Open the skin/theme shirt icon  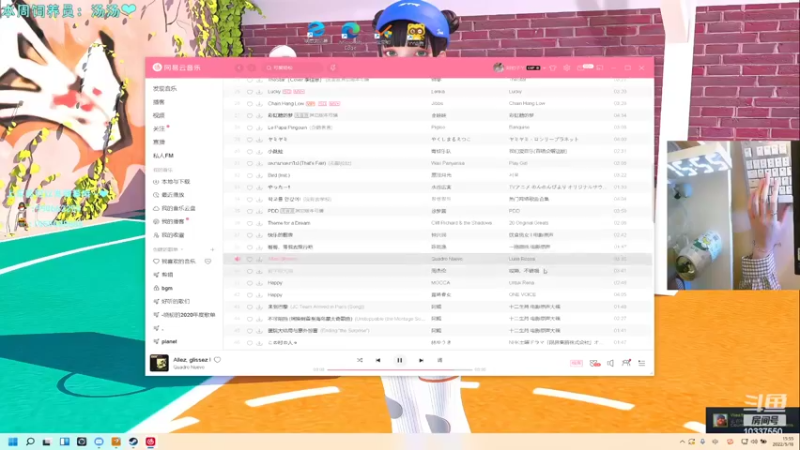553,68
